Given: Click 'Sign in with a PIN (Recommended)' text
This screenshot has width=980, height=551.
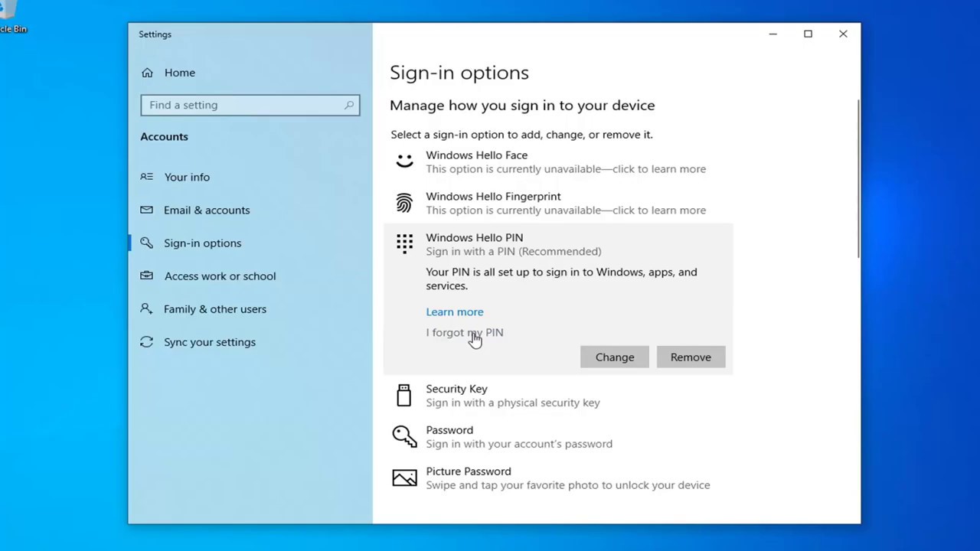Looking at the screenshot, I should [514, 251].
